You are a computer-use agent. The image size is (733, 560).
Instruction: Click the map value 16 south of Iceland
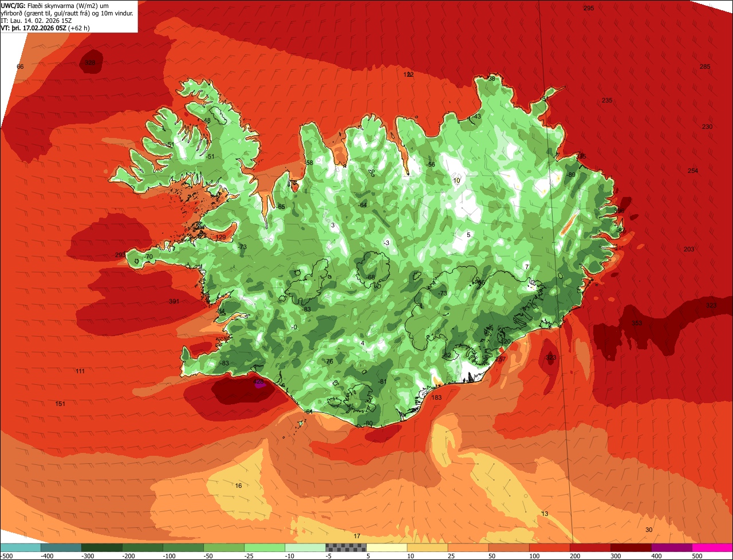coord(238,486)
